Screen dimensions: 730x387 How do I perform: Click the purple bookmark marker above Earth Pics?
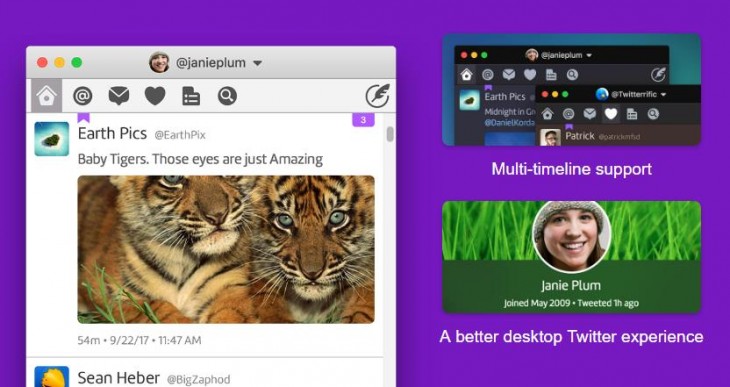tap(83, 117)
